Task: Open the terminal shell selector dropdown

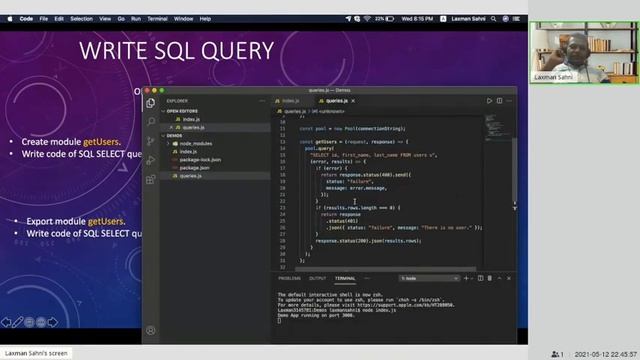Action: coord(429,278)
